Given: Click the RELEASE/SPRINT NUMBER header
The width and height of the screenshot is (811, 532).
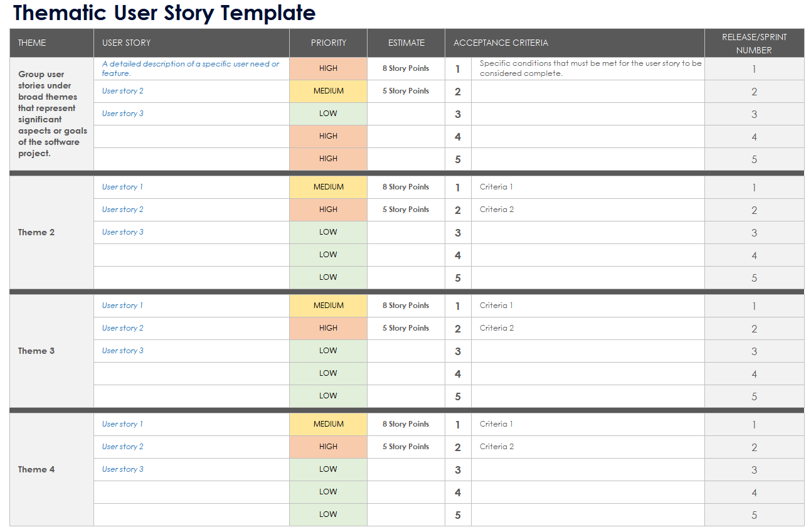Looking at the screenshot, I should click(x=754, y=43).
